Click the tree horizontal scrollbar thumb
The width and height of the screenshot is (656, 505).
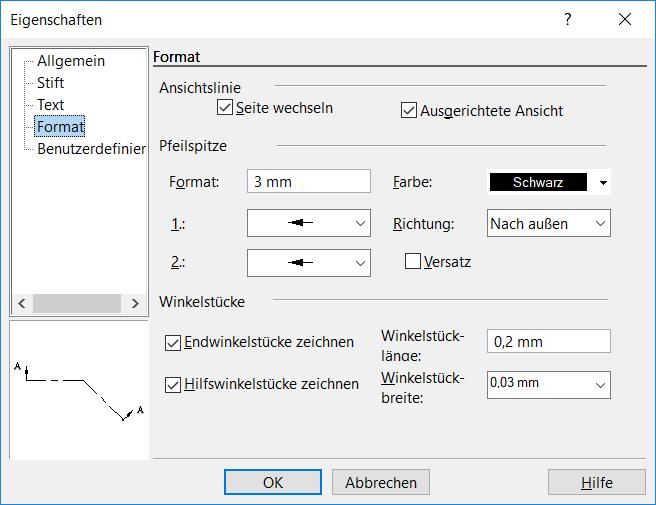click(x=77, y=303)
